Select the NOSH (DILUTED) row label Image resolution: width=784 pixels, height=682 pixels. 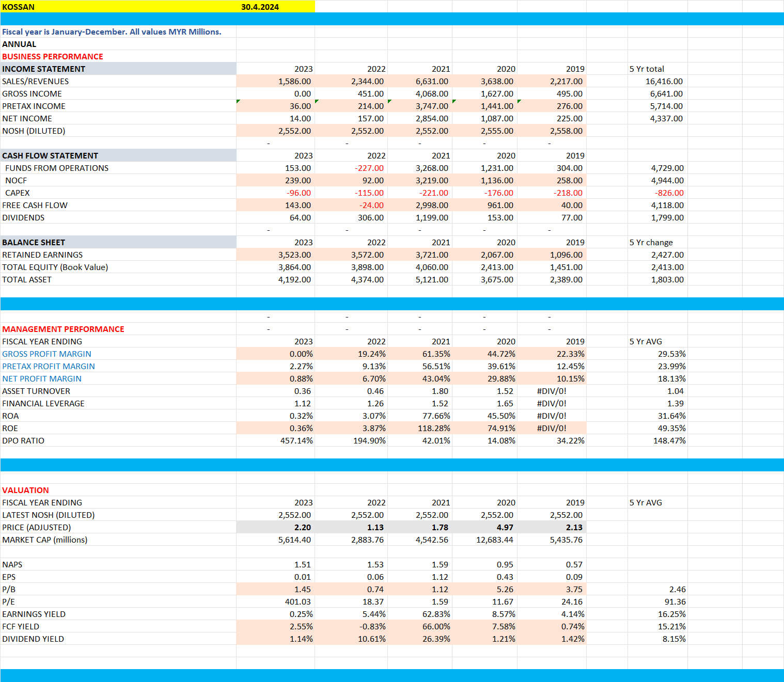(x=34, y=131)
